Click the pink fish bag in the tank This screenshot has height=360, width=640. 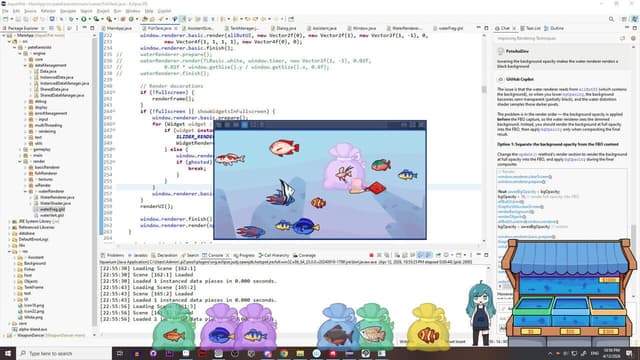coord(344,167)
